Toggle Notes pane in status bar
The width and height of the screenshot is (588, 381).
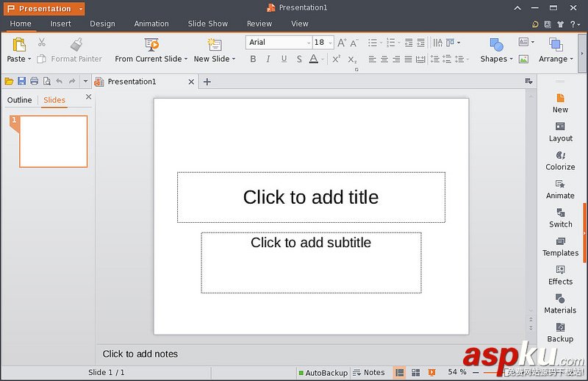[x=369, y=372]
